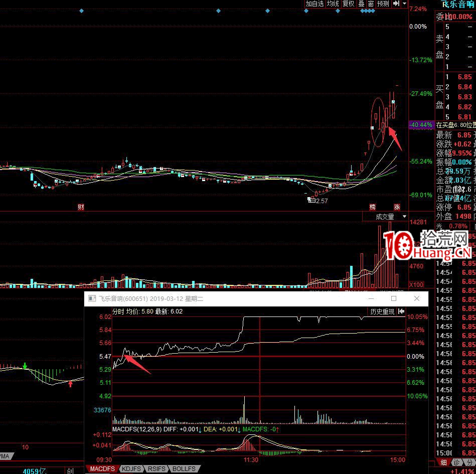Add stock to watchlist with 加自选
Viewport: 476px width, 474px height.
pos(314,4)
